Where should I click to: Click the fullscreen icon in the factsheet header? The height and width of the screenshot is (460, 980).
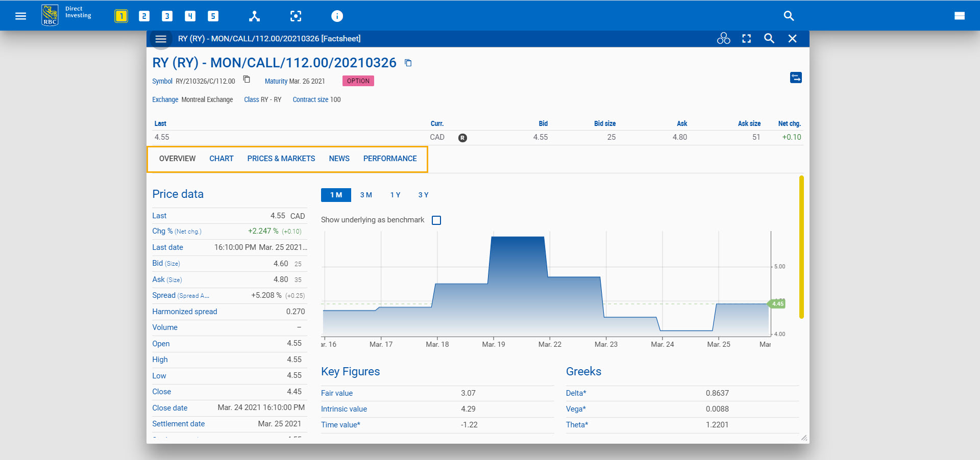(x=746, y=39)
